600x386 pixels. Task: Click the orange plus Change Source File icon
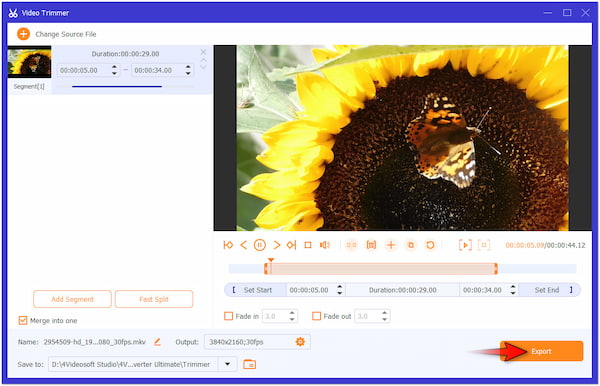coord(23,34)
